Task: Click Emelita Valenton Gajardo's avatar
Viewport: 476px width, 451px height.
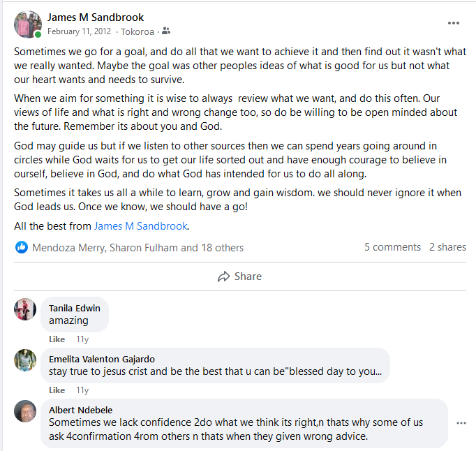Action: pos(25,360)
